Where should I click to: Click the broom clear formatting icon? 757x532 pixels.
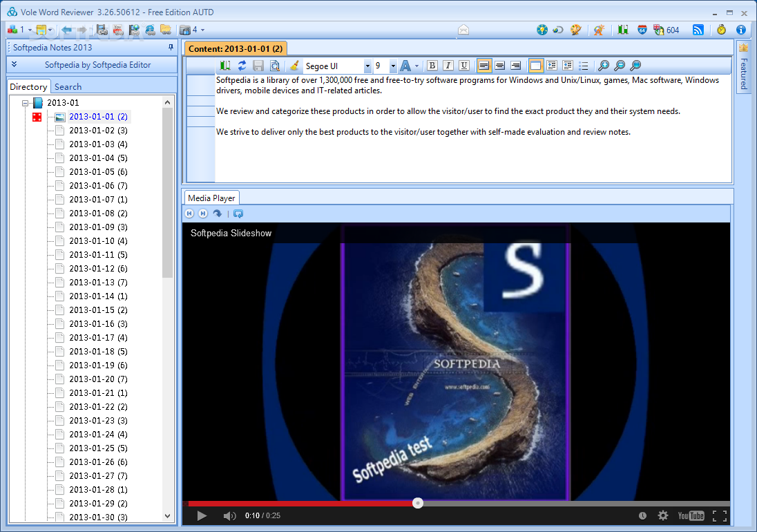[x=294, y=66]
